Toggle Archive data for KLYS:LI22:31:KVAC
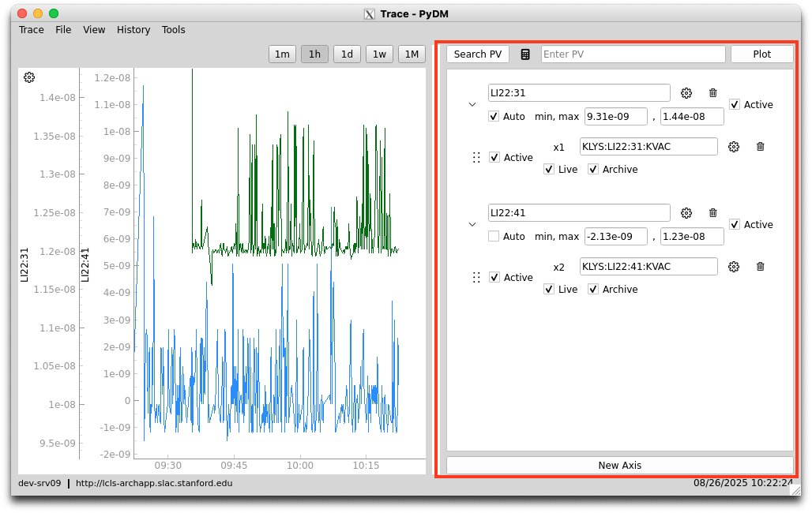812x513 pixels. (593, 169)
